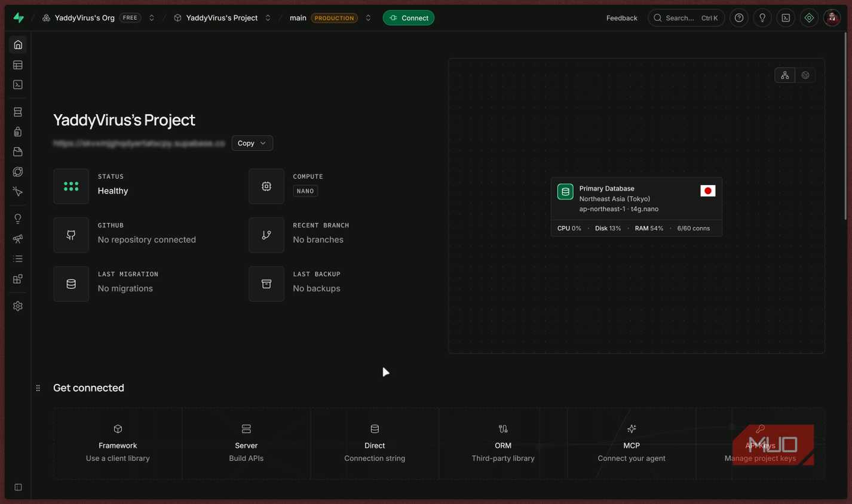Click the Last Migration database icon
Image resolution: width=852 pixels, height=504 pixels.
point(71,284)
